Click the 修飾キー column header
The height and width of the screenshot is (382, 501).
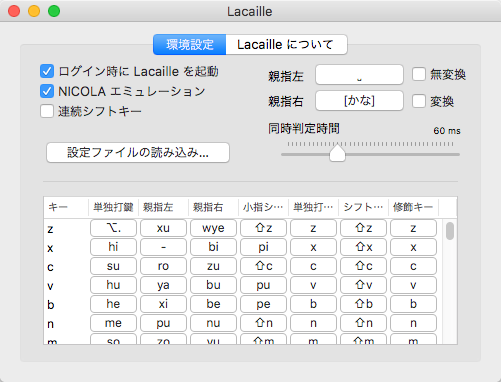click(x=413, y=207)
